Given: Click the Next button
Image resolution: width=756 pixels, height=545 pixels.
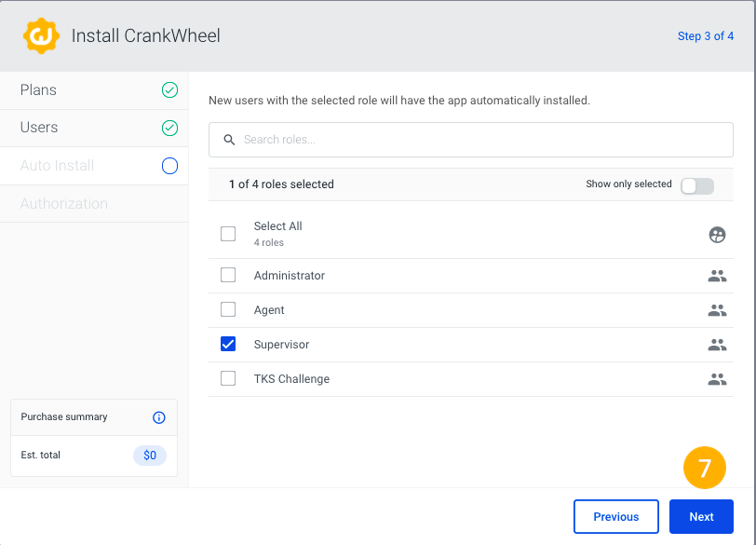Looking at the screenshot, I should 701,516.
